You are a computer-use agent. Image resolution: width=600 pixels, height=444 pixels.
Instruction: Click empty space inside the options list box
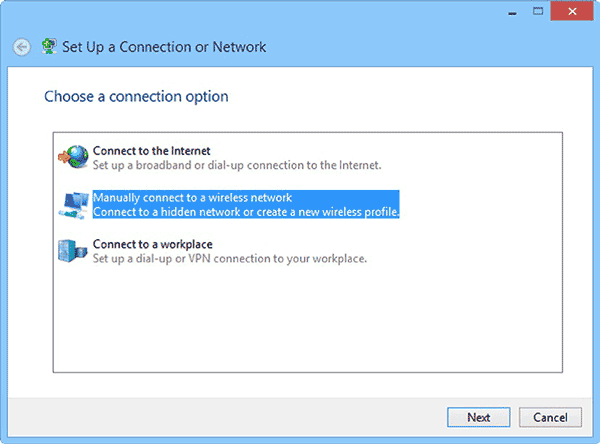click(x=300, y=330)
